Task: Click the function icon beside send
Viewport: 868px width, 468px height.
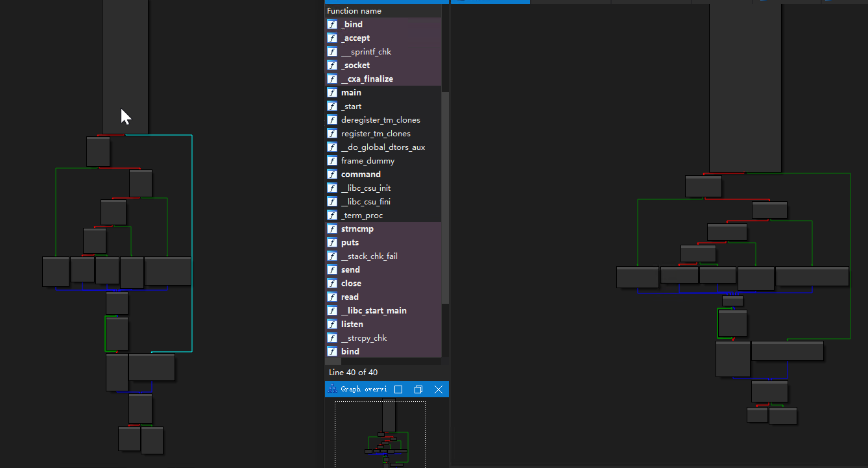Action: point(332,270)
